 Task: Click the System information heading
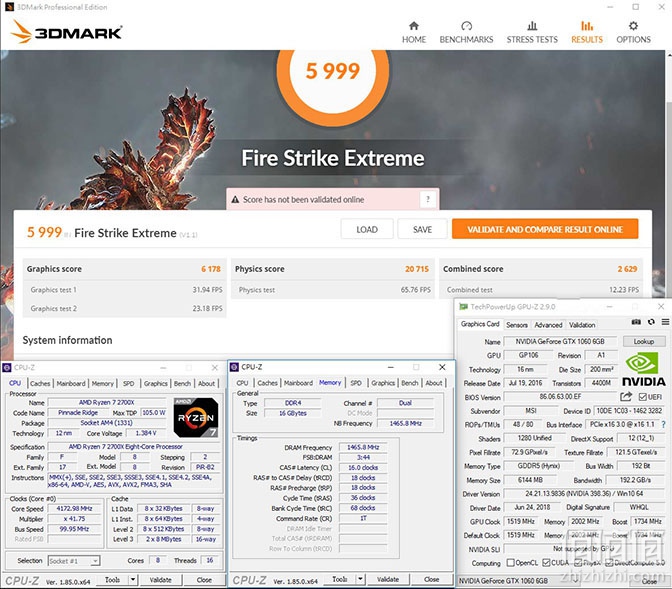[67, 340]
